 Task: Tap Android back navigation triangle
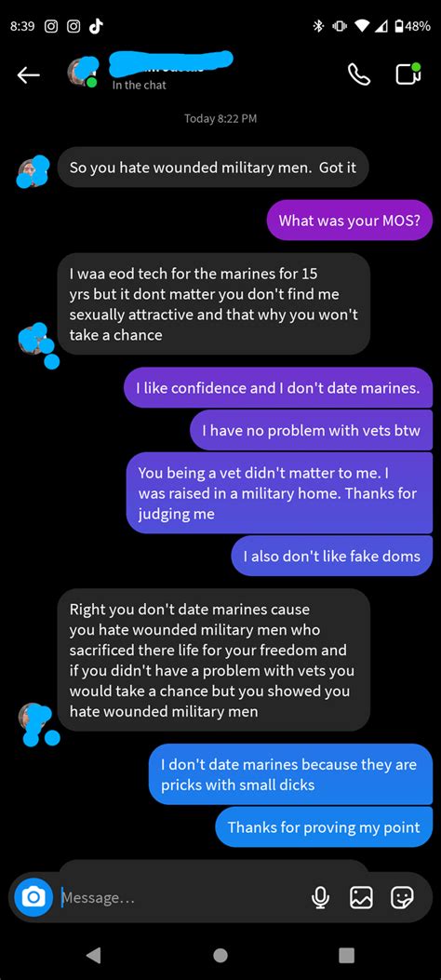coord(93,954)
